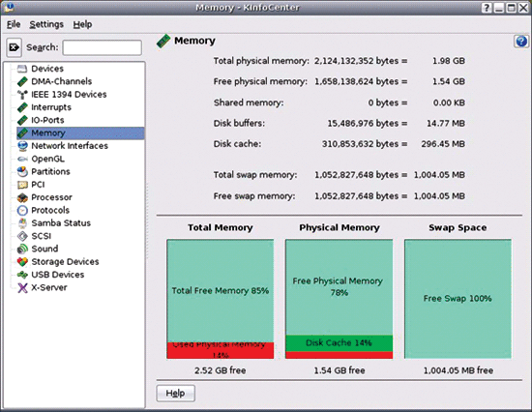Click the Protocols clock icon
Viewport: 532px width, 412px height.
22,211
